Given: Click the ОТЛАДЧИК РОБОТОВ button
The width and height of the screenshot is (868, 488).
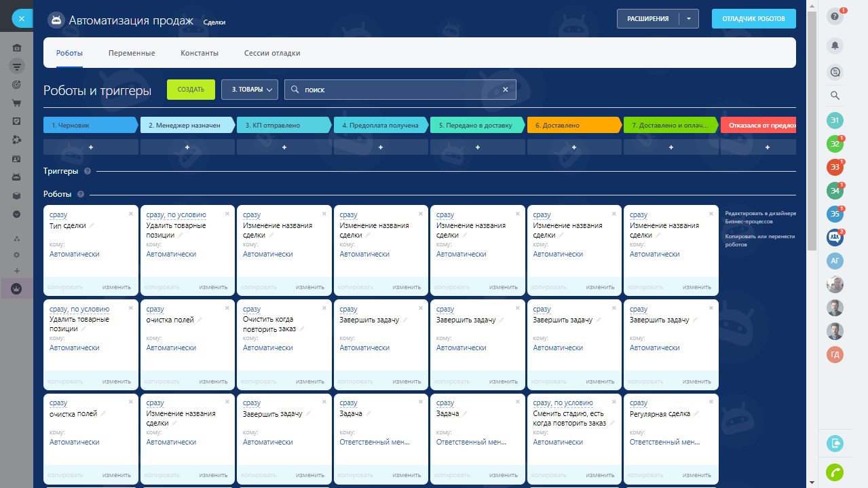Looking at the screenshot, I should (754, 19).
